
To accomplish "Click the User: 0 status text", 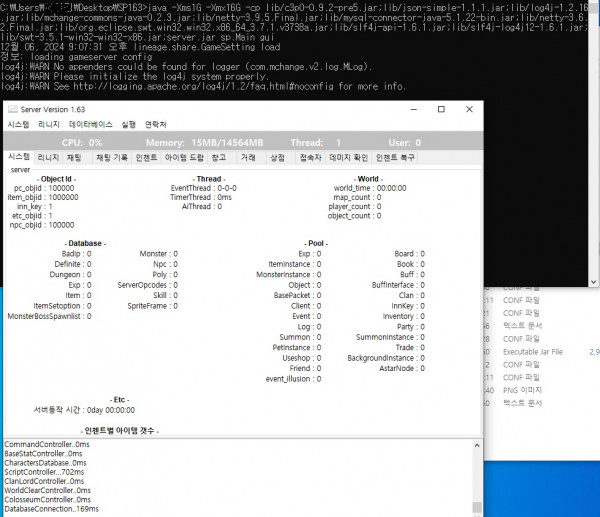I will point(405,143).
